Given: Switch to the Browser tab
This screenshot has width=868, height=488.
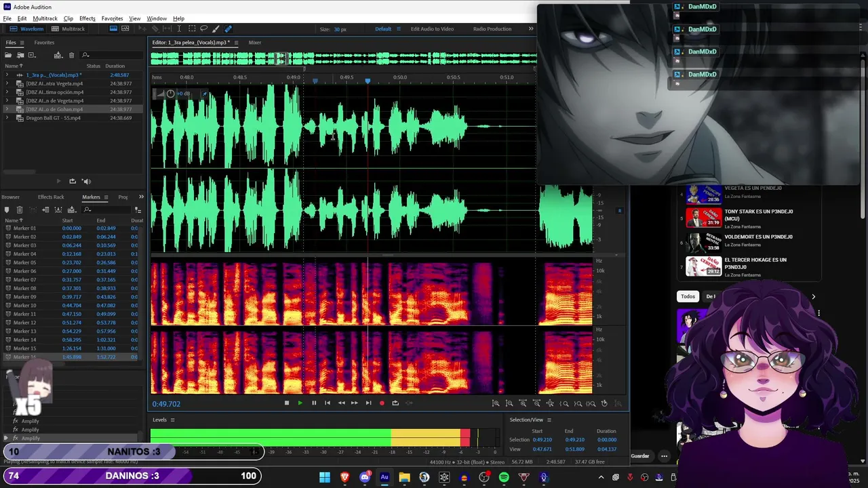Looking at the screenshot, I should click(x=10, y=197).
